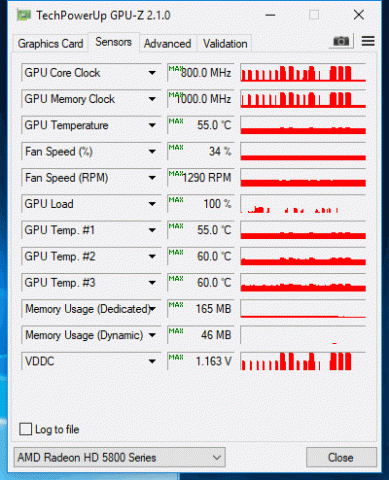The height and width of the screenshot is (480, 389).
Task: Click the 165 MB dedicated memory value
Action: (x=201, y=309)
